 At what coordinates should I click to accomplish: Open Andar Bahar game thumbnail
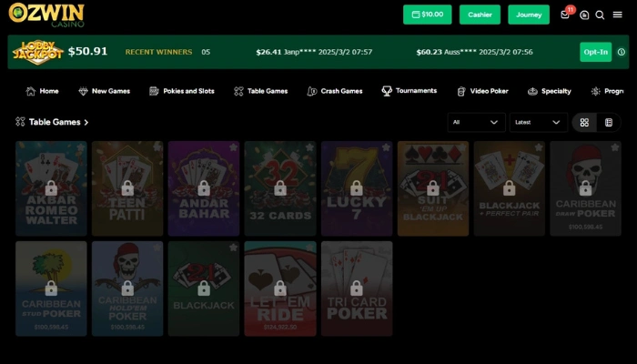(204, 188)
